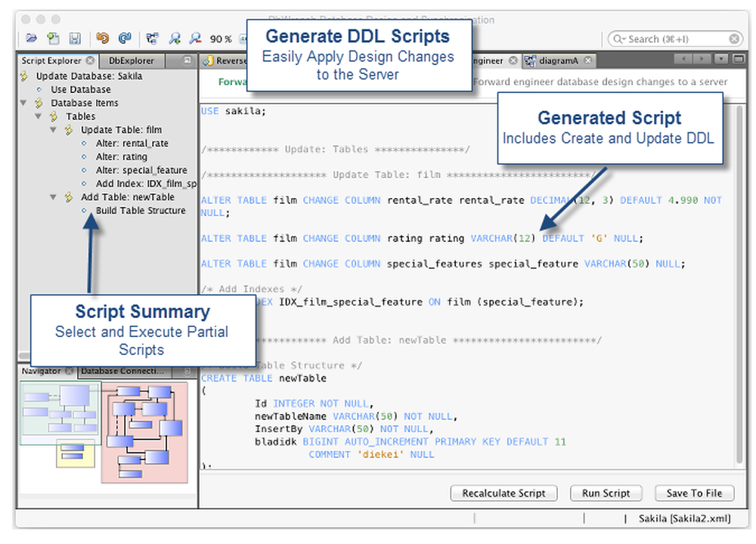Viewport: 756px width, 544px height.
Task: Click the yellow diagram box in Navigator
Action: tap(76, 453)
